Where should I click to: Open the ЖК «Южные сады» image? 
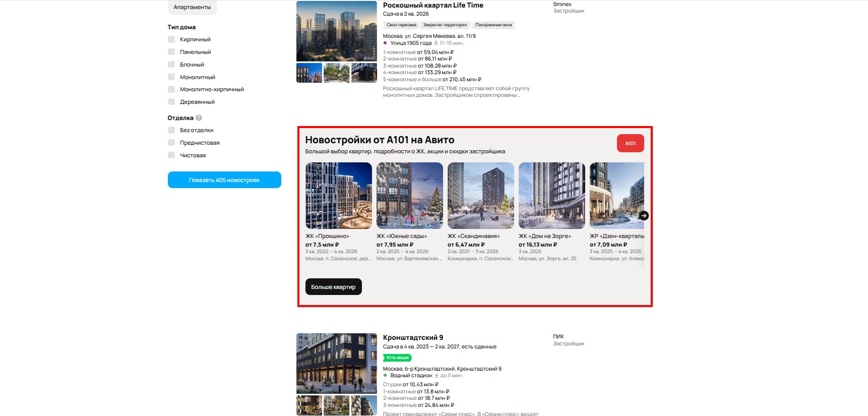click(409, 196)
